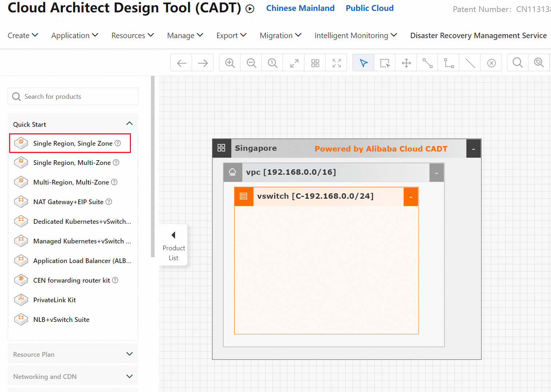551x392 pixels.
Task: Collapse the vswitch container with orange minus
Action: (411, 197)
